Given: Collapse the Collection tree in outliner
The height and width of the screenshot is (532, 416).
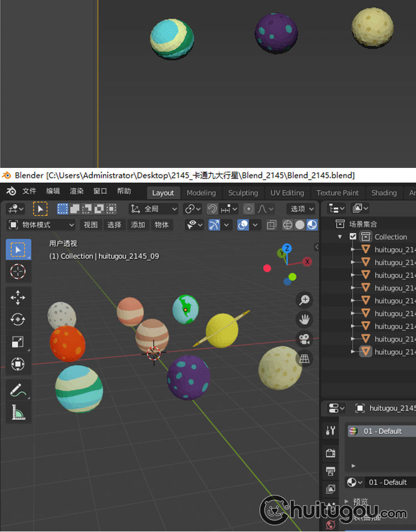Looking at the screenshot, I should point(340,237).
